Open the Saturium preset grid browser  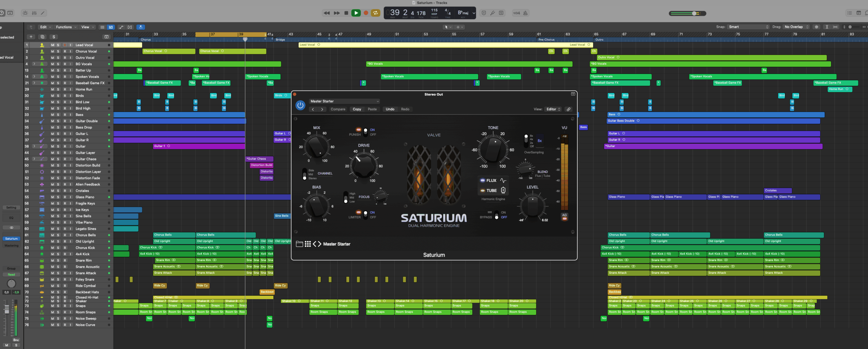(x=308, y=244)
